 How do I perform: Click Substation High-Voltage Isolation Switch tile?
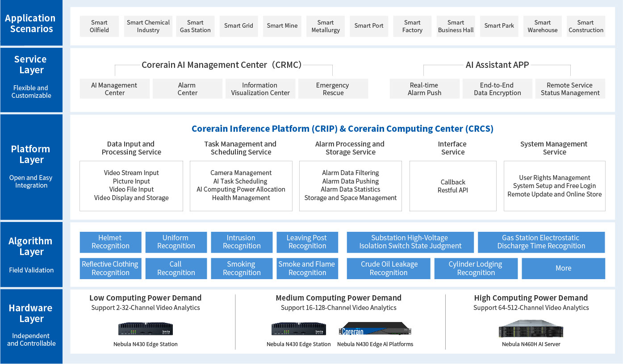point(410,242)
